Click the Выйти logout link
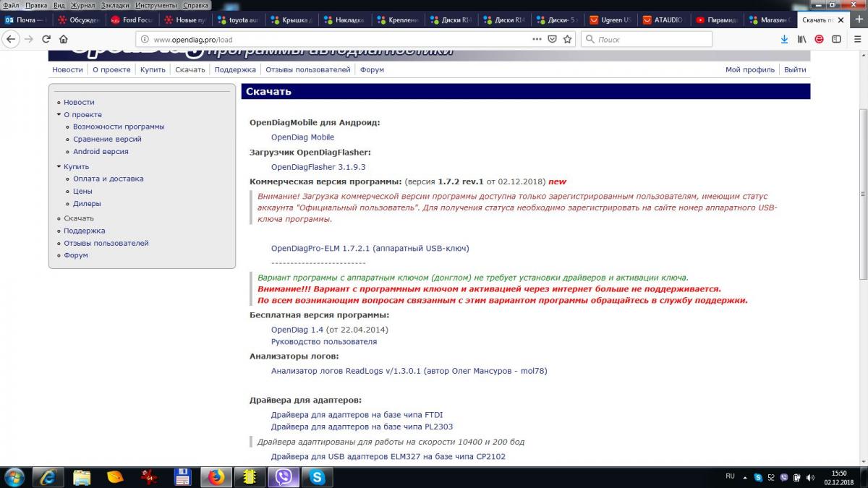 [795, 69]
